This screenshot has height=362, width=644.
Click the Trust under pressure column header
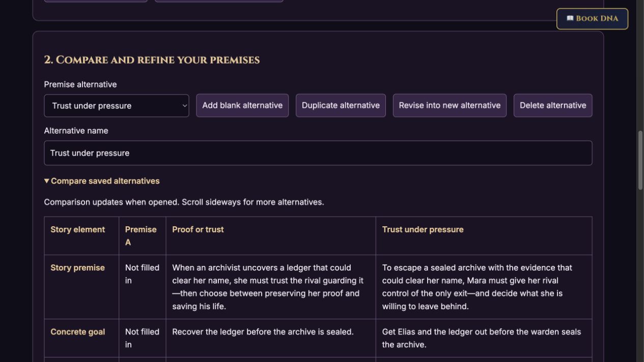(x=484, y=236)
